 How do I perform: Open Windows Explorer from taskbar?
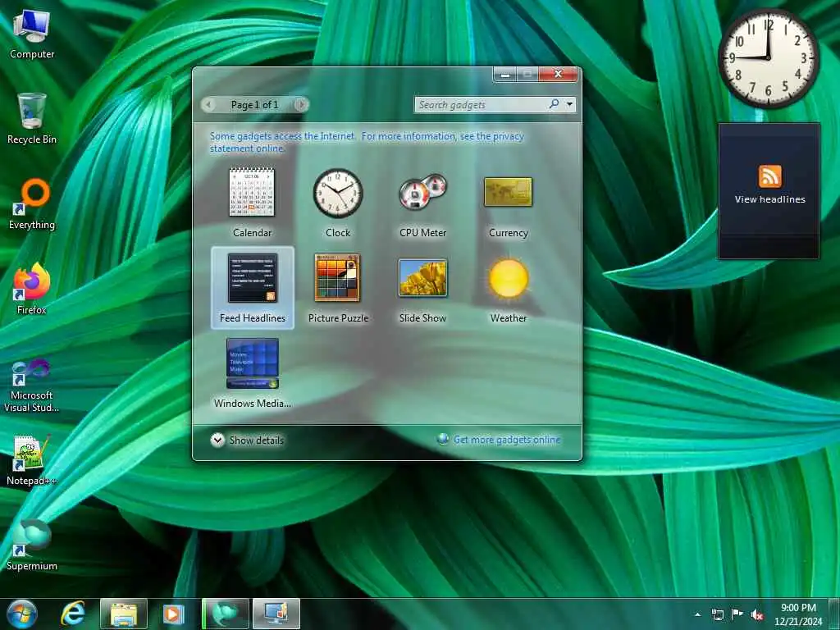[123, 614]
